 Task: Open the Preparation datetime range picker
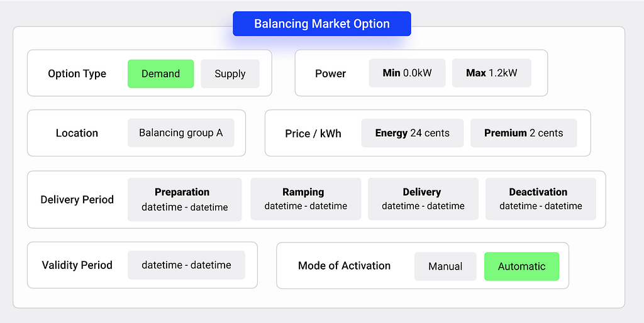point(184,199)
